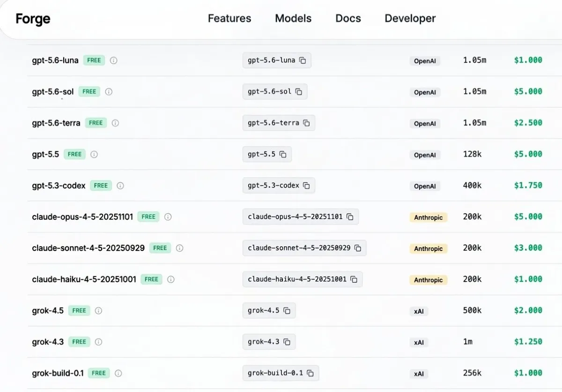Copy the grok-4.5 model ID
Screen dimensions: 562x392
287,311
